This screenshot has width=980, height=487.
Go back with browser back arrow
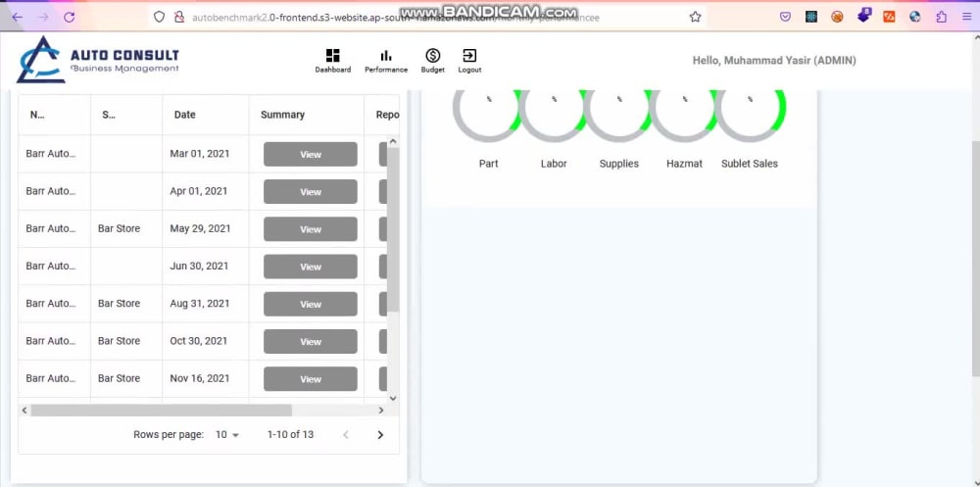[17, 17]
